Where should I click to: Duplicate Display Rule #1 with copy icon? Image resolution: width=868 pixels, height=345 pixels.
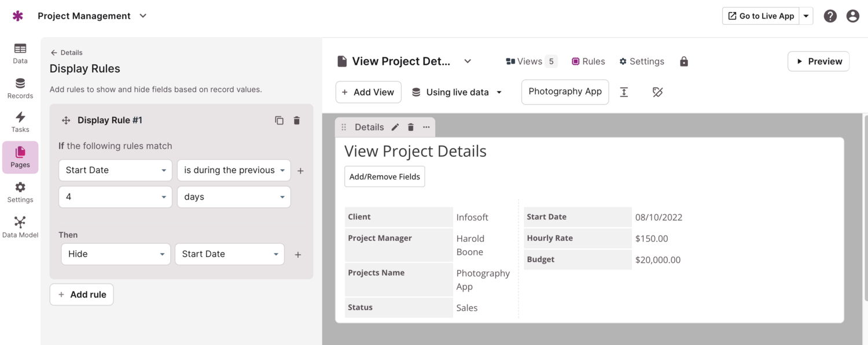click(x=279, y=120)
